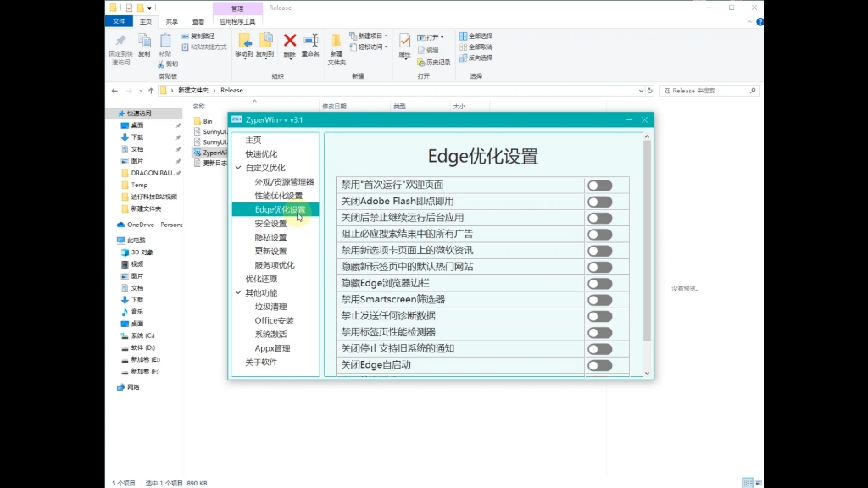The image size is (868, 488).
Task: Toggle stop sending diagnostic data switch
Action: [599, 317]
